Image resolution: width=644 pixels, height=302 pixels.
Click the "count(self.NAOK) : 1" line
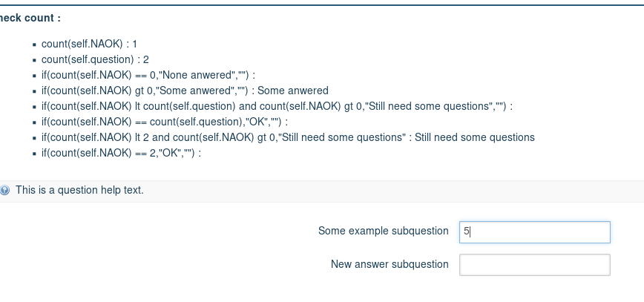click(x=89, y=45)
